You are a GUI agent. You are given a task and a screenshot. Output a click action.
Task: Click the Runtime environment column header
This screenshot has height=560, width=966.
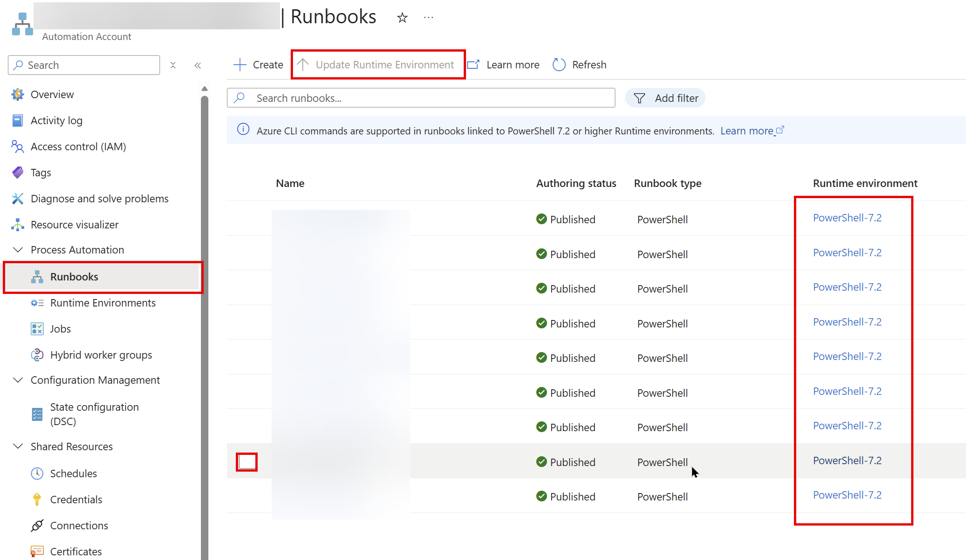(865, 183)
